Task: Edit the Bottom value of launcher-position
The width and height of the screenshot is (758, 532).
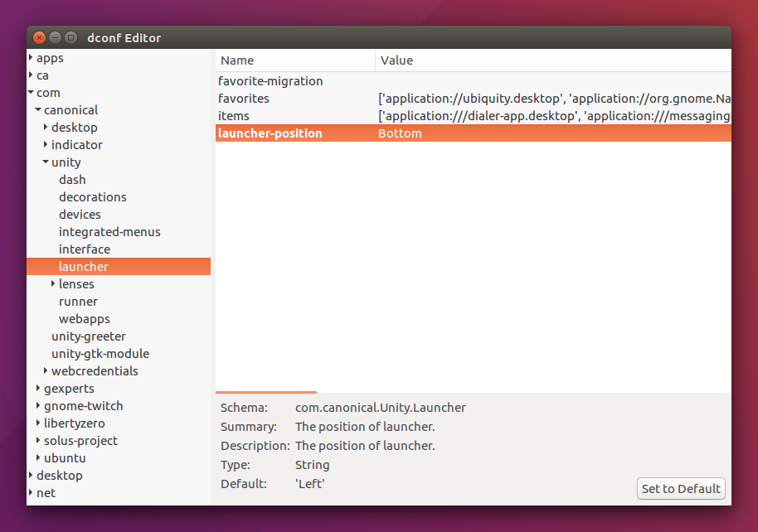Action: 400,133
